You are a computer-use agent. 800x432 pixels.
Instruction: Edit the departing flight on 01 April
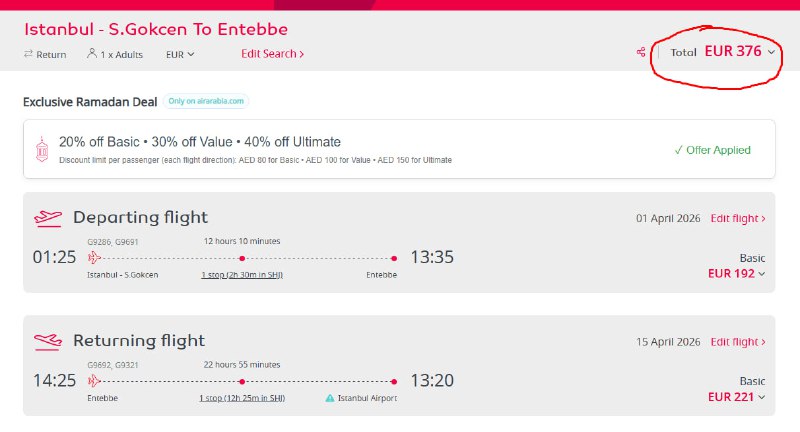point(738,218)
